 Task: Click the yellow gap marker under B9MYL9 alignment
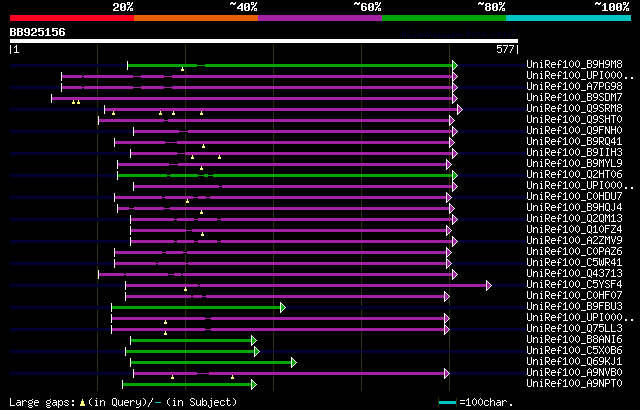201,168
